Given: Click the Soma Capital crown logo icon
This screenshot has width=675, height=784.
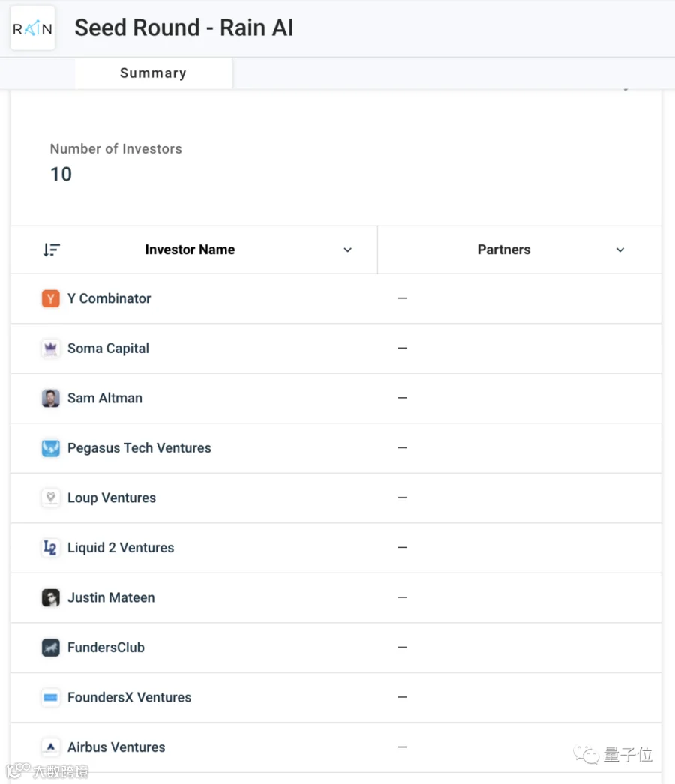Looking at the screenshot, I should tap(50, 348).
